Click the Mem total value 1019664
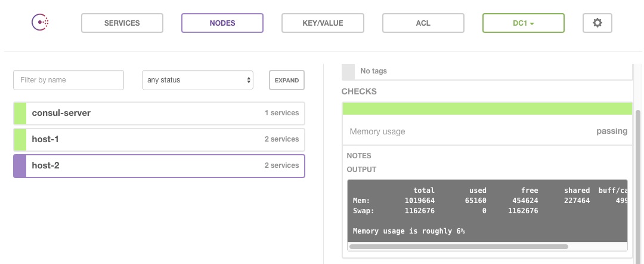The image size is (644, 264). tap(419, 201)
